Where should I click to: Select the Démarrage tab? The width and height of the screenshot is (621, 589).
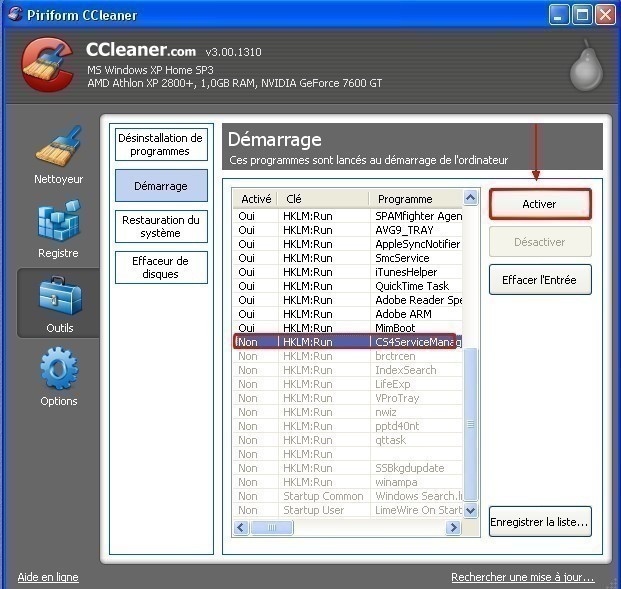pyautogui.click(x=160, y=186)
